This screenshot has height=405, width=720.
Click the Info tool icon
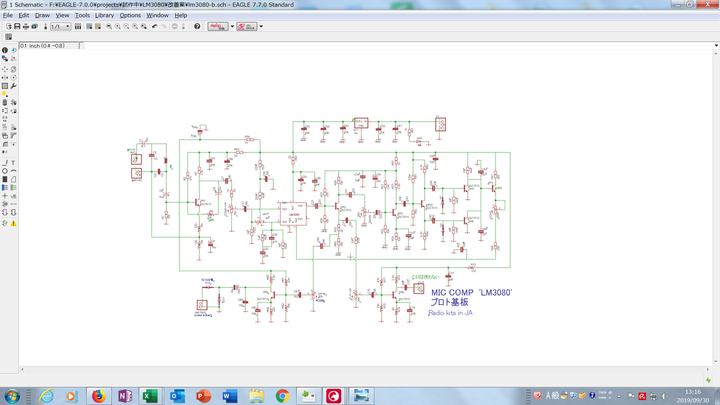click(5, 50)
